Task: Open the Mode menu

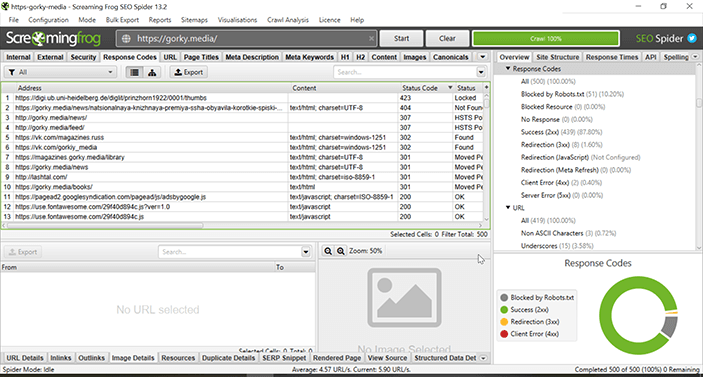Action: pyautogui.click(x=87, y=20)
